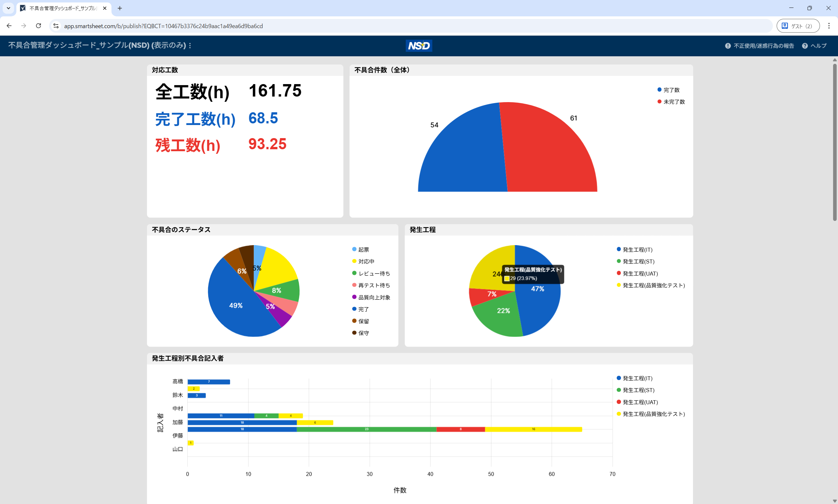Expand the tab search dropdown arrow

tap(8, 8)
